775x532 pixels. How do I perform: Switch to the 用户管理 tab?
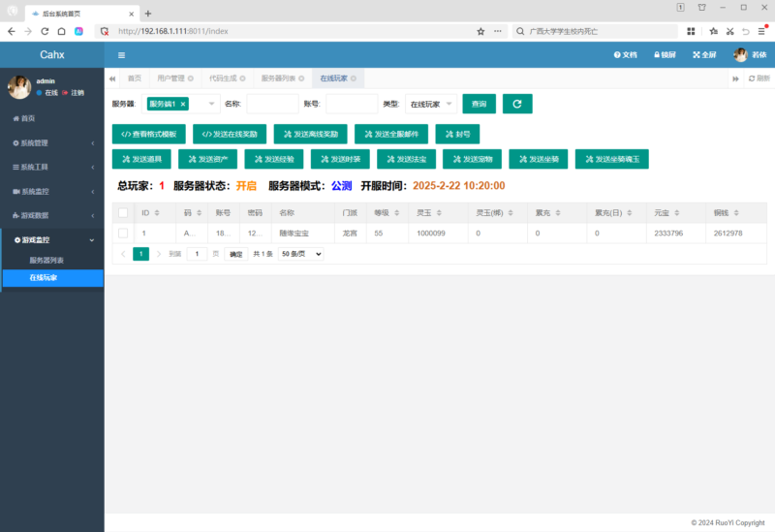coord(171,78)
